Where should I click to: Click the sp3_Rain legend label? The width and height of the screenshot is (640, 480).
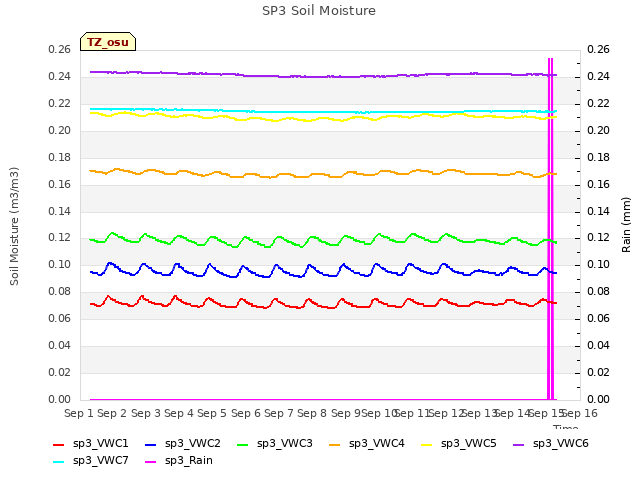[189, 460]
